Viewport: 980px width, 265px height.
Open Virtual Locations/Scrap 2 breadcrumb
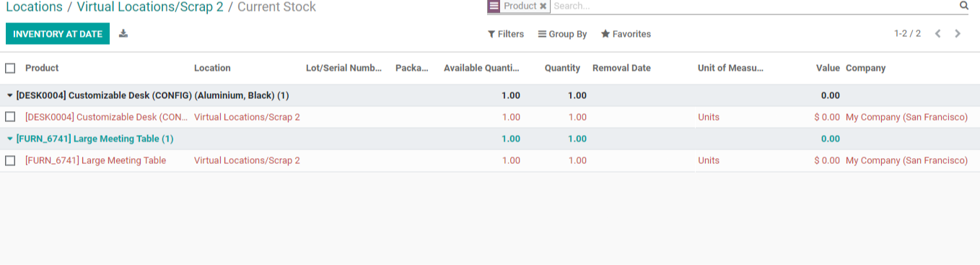(150, 7)
